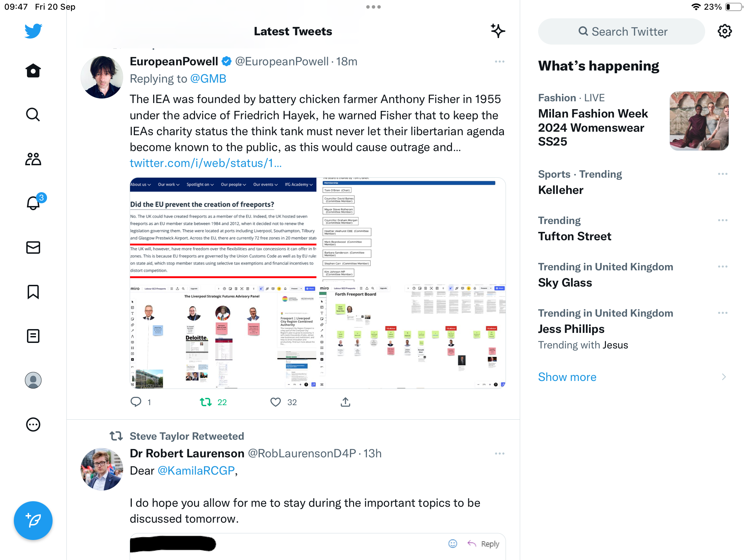This screenshot has width=747, height=560.
Task: Toggle retweet on EuropeanPowell's tweet
Action: tap(206, 402)
